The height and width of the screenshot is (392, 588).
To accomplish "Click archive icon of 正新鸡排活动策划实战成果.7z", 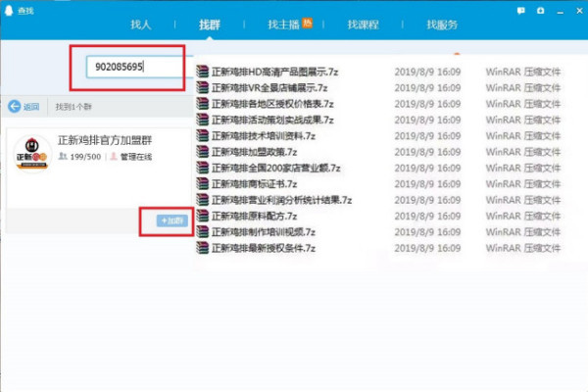I will click(203, 120).
